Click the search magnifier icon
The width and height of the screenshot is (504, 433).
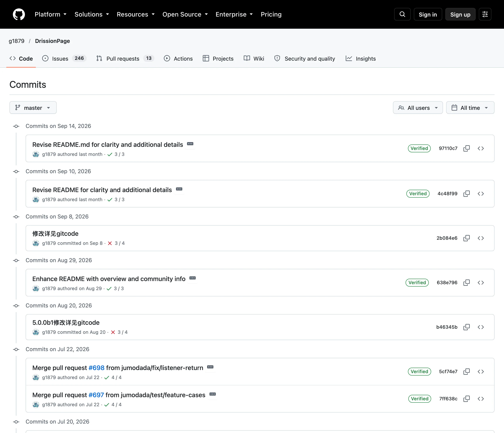[402, 14]
